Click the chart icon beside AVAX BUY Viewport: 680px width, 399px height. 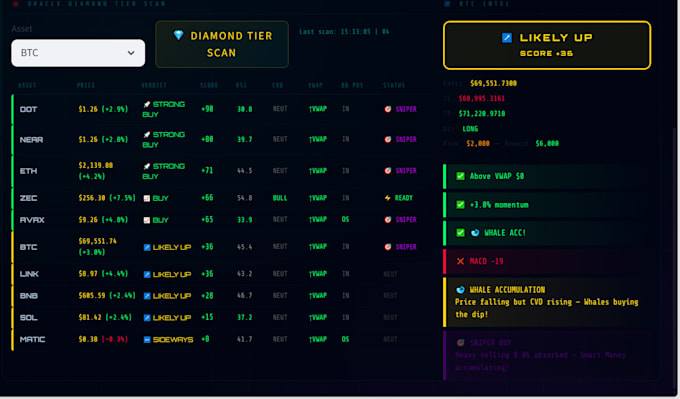tap(147, 220)
